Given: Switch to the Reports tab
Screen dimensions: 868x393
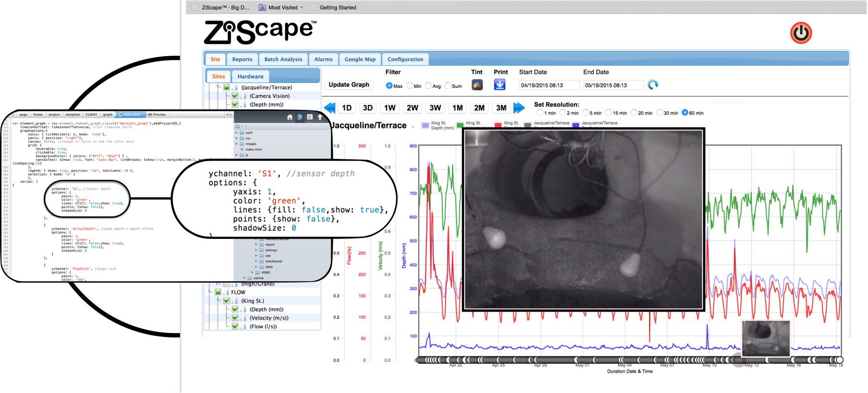Looking at the screenshot, I should click(x=242, y=59).
